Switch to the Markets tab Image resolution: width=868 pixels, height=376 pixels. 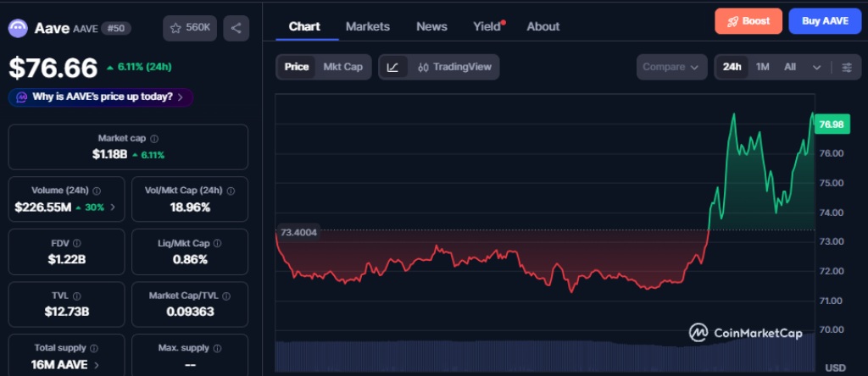[368, 26]
